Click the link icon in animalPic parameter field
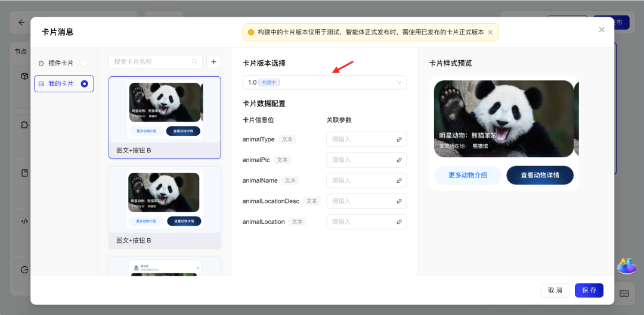Screen dimensions: 644x315 [x=399, y=160]
